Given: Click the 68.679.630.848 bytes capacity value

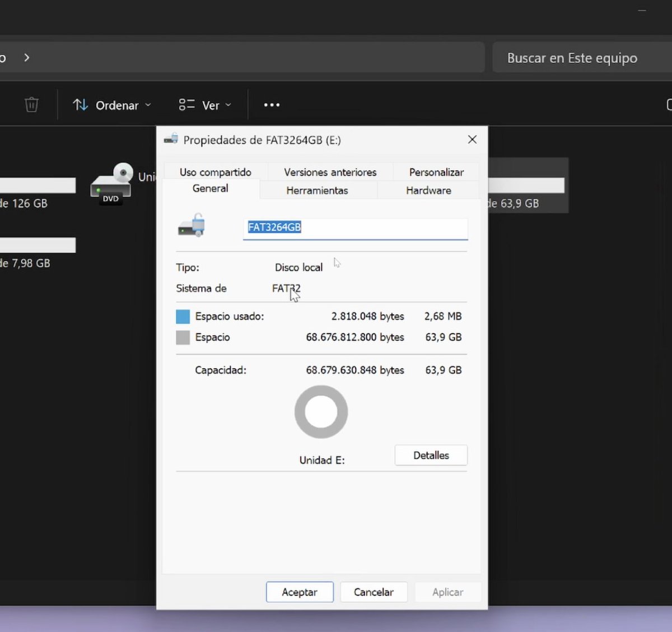Looking at the screenshot, I should pos(355,370).
